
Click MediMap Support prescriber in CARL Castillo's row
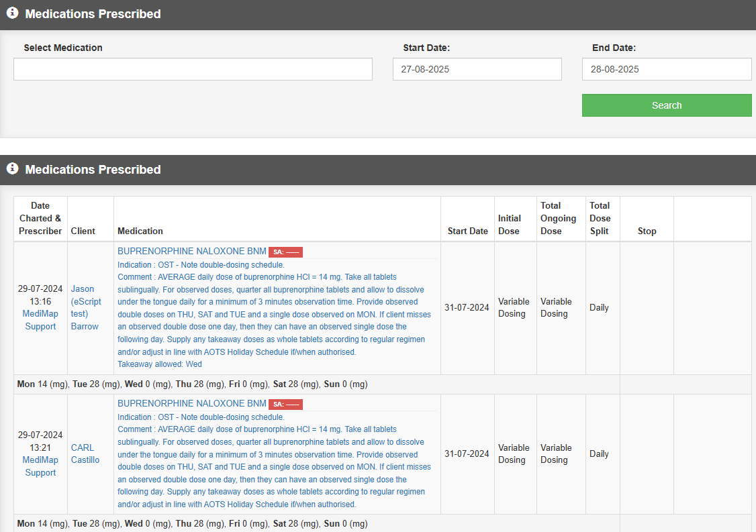click(40, 466)
